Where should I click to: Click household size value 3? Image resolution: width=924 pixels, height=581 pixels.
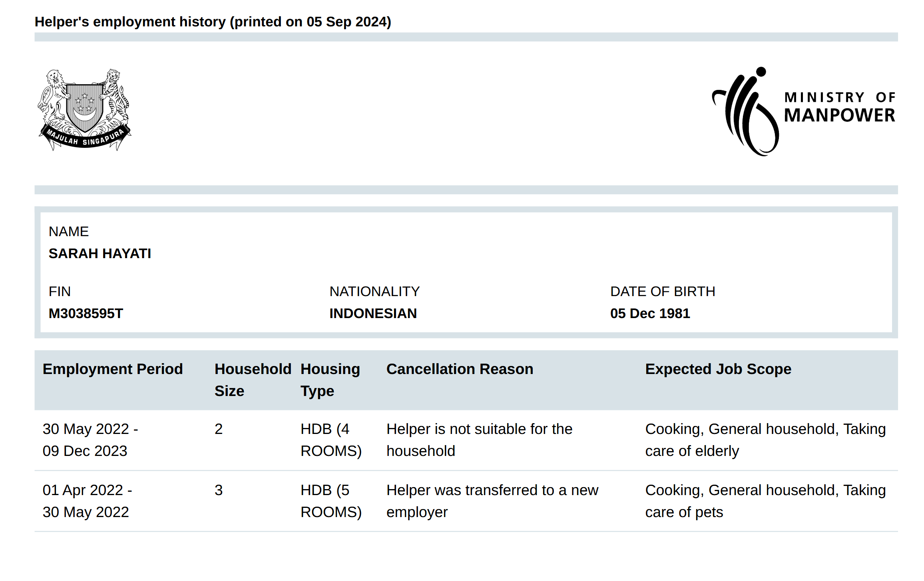point(219,490)
